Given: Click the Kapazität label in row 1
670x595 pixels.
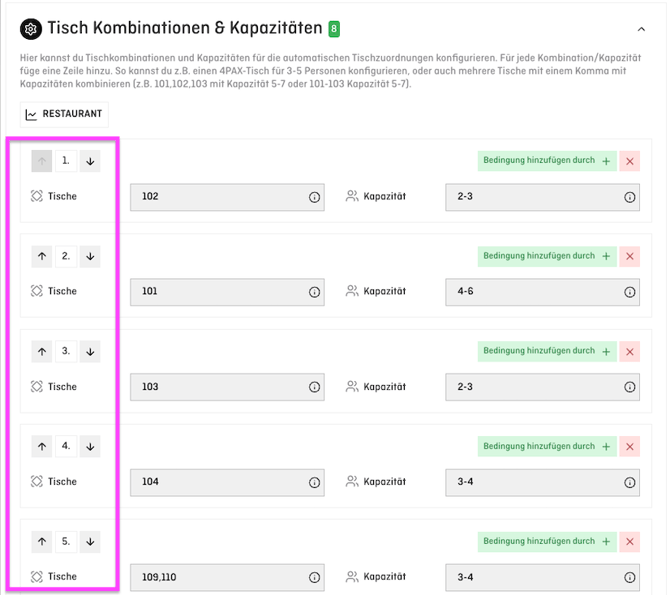Looking at the screenshot, I should 385,196.
